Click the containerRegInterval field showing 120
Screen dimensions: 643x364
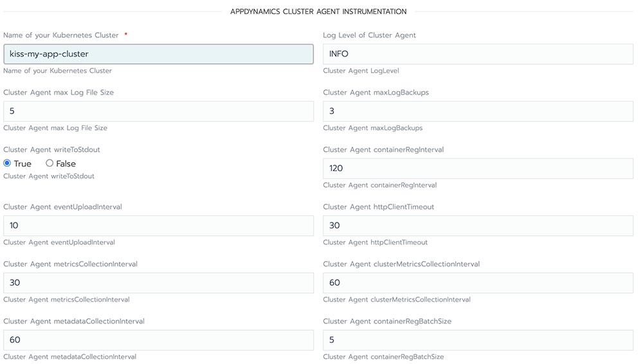pyautogui.click(x=478, y=168)
